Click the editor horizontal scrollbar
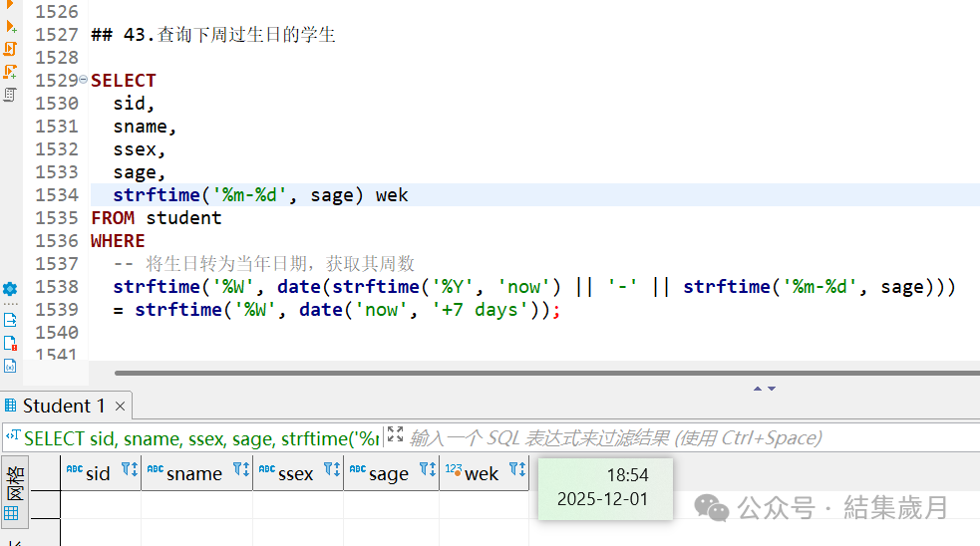 [547, 373]
